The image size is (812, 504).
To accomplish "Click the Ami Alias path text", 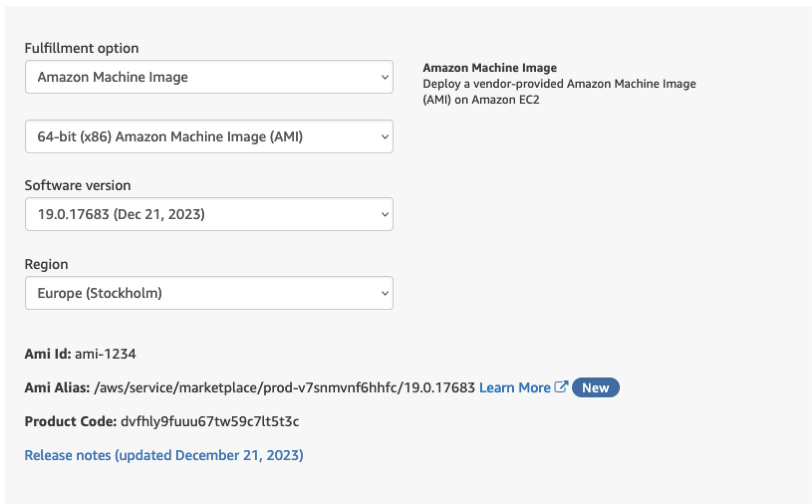I will pos(284,387).
